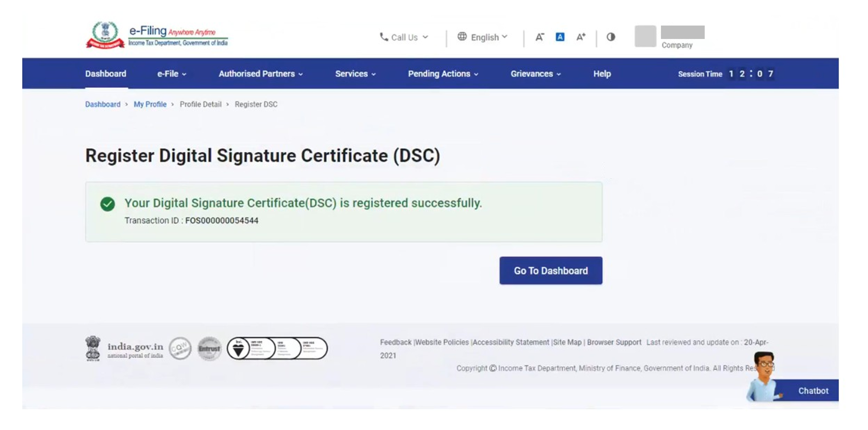Select Authorised Partners in the navigation bar
The height and width of the screenshot is (430, 868).
257,74
